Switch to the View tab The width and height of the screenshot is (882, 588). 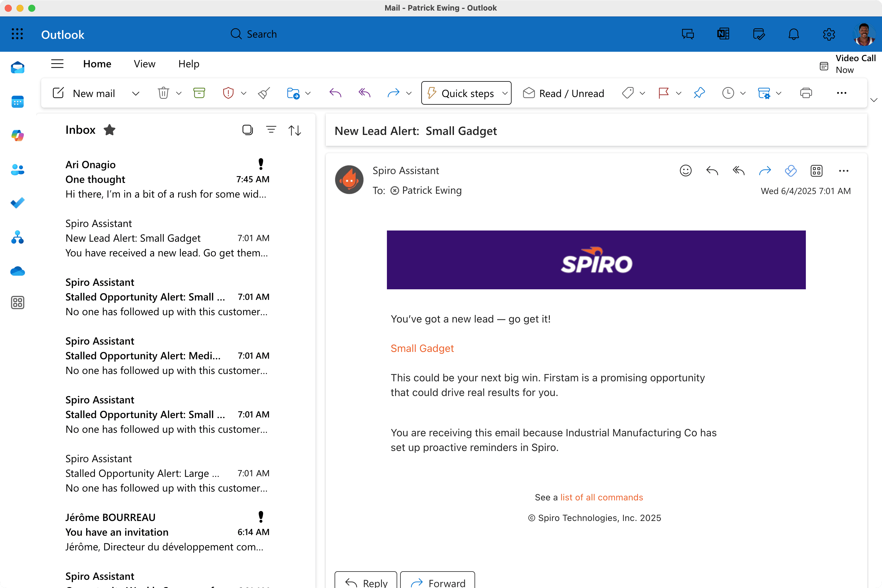(x=144, y=64)
